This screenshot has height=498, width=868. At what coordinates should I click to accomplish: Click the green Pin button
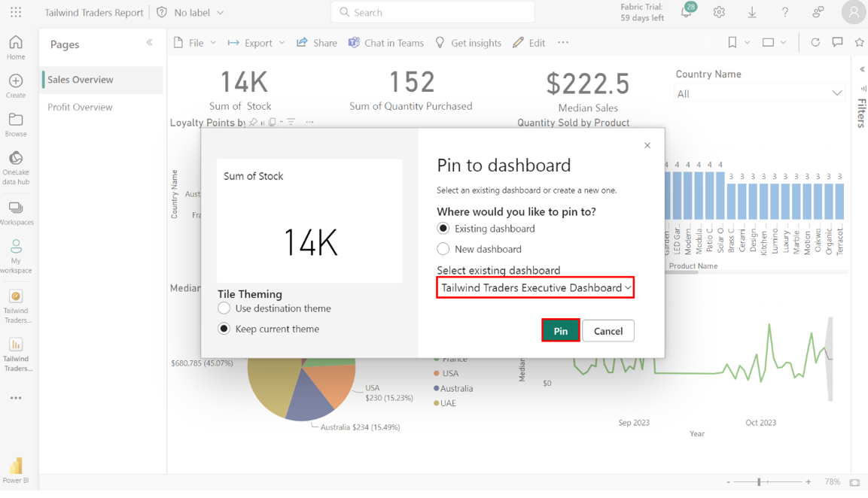coord(560,331)
